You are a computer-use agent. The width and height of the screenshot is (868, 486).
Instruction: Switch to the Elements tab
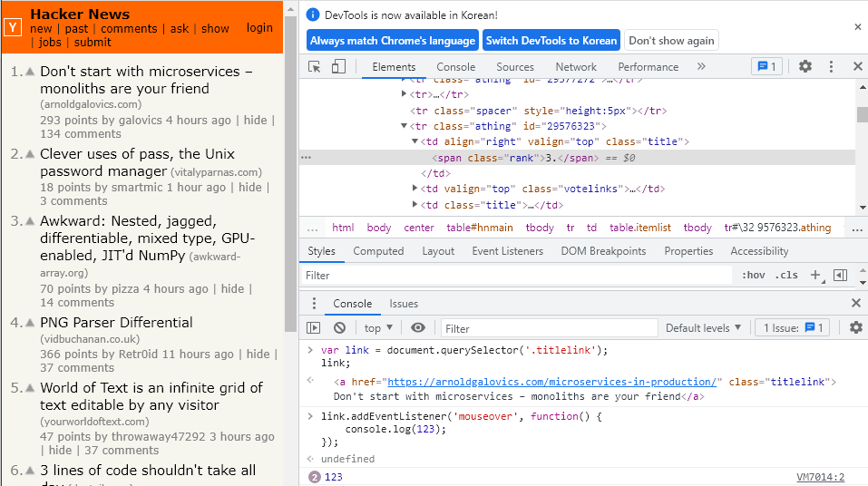click(394, 67)
